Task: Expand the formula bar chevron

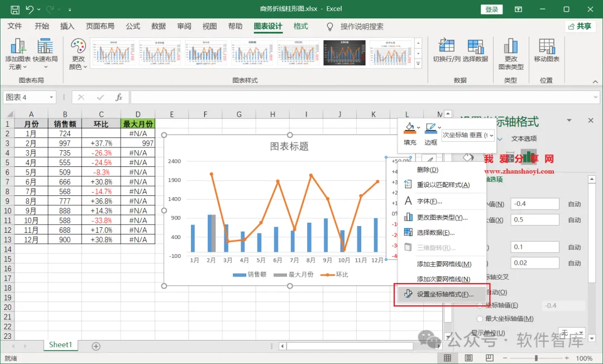Action: coord(595,97)
